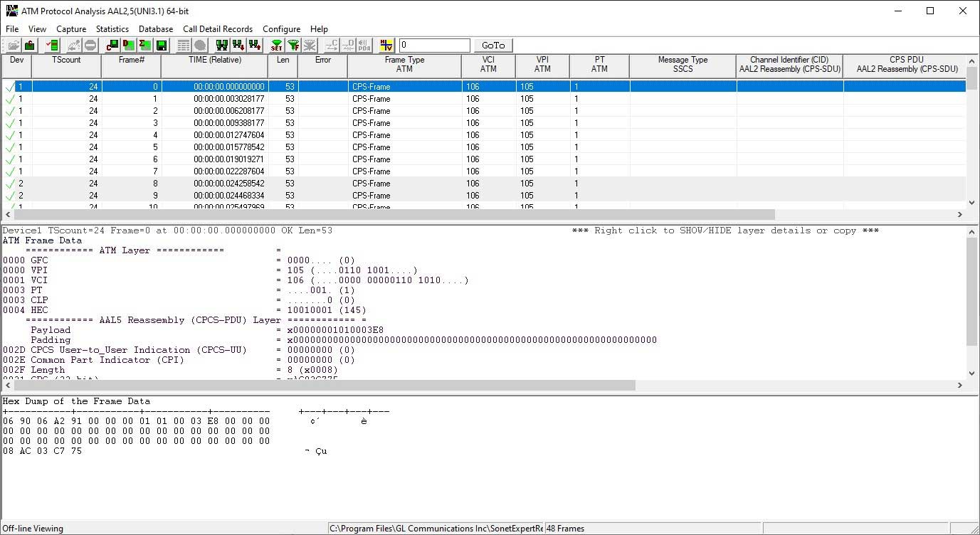Click binoculars with down arrow icon
This screenshot has width=980, height=535.
[x=238, y=46]
